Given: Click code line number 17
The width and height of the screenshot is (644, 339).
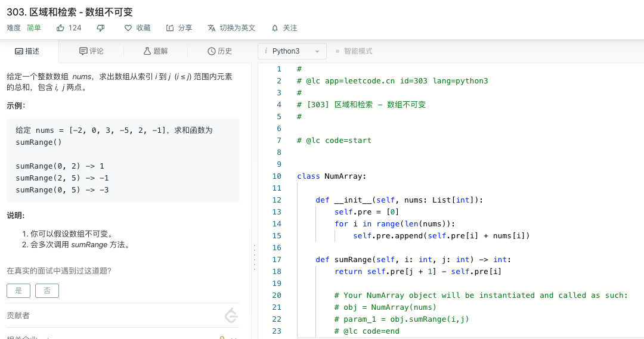Looking at the screenshot, I should pyautogui.click(x=277, y=259).
